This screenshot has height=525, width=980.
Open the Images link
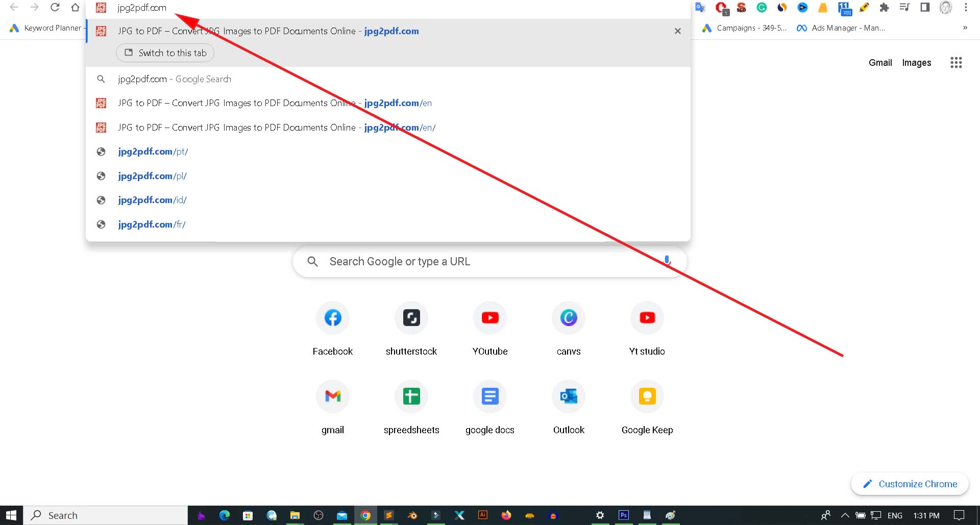[x=917, y=63]
